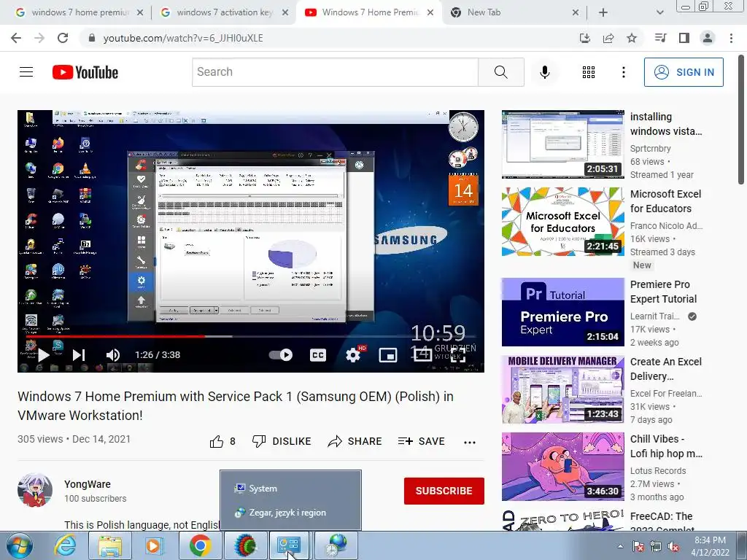Start voice search with microphone icon
Screen dimensions: 747x560
point(544,72)
